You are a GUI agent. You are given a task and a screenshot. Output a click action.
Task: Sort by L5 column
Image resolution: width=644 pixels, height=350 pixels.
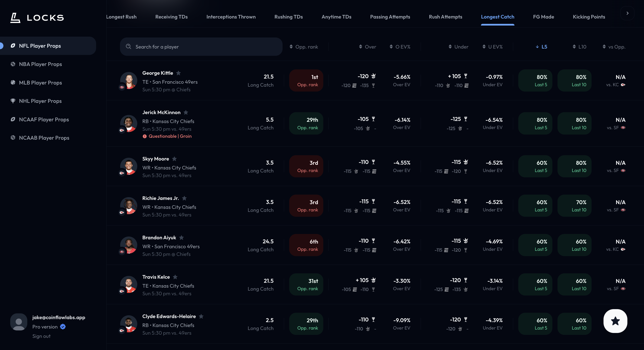541,47
